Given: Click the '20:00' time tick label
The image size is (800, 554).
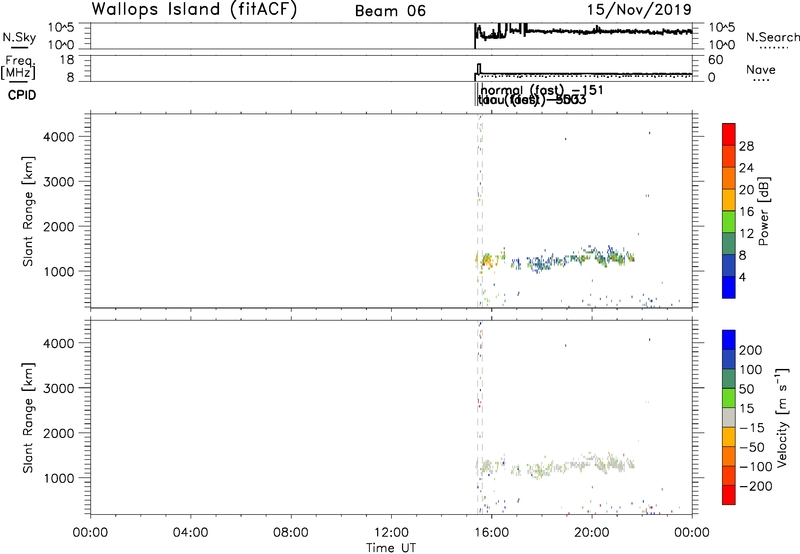Looking at the screenshot, I should click(x=592, y=533).
